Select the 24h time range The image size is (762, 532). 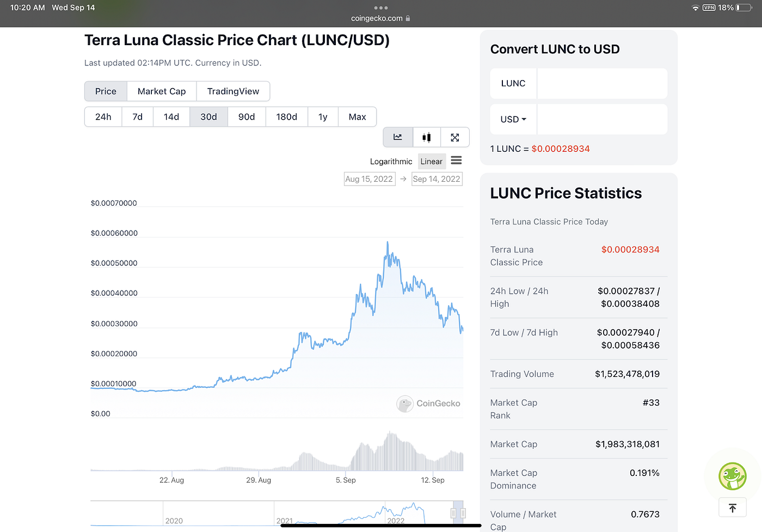pos(103,117)
